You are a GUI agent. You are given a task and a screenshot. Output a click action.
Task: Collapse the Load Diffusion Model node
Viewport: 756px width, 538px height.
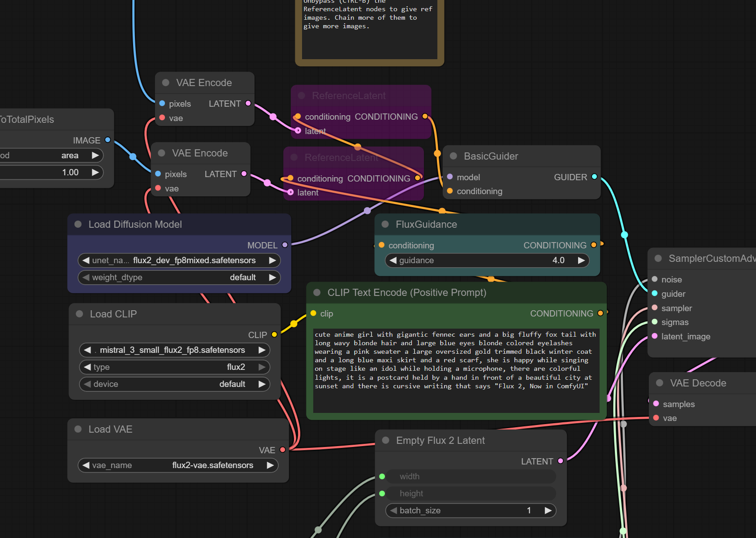(78, 224)
